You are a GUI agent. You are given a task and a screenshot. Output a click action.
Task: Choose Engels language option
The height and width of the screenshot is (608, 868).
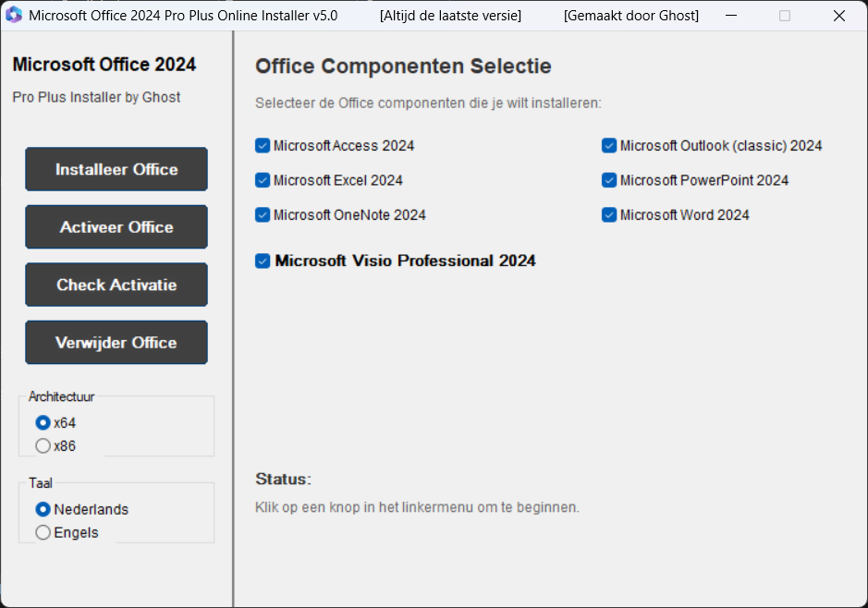click(43, 532)
